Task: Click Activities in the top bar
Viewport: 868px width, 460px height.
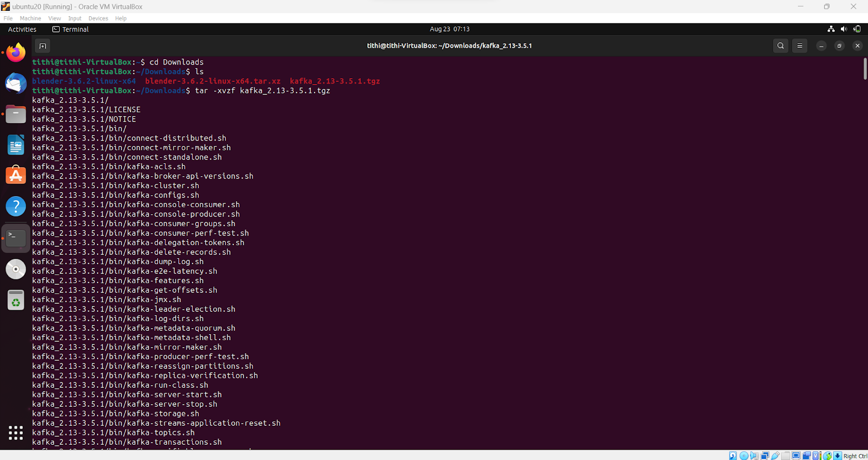Action: coord(22,29)
